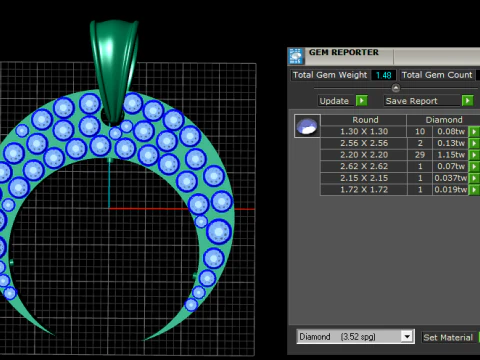Image resolution: width=480 pixels, height=360 pixels.
Task: Click the 1.15tw weight cell
Action: pyautogui.click(x=451, y=155)
